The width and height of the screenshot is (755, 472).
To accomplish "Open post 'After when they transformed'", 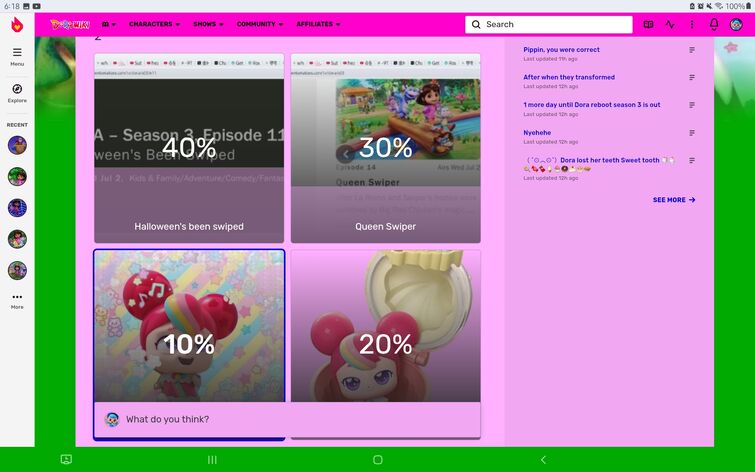I will [x=569, y=77].
